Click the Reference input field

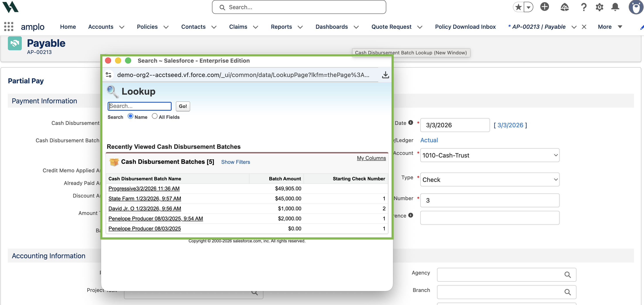490,218
